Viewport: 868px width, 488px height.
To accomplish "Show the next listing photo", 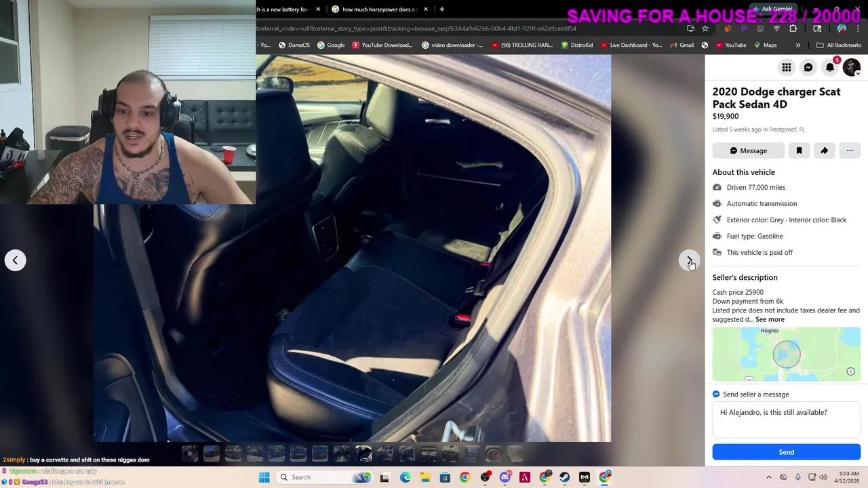I will click(x=690, y=260).
